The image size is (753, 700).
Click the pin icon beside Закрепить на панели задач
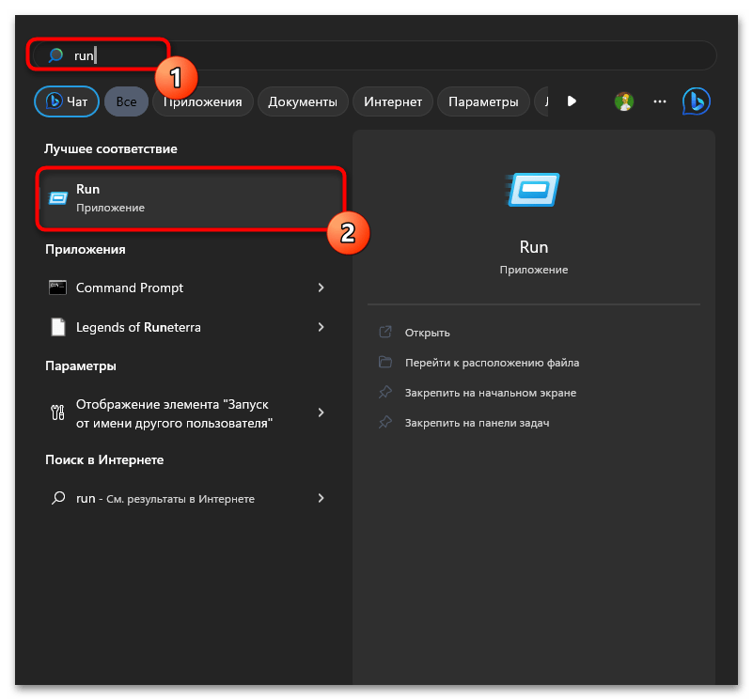(x=385, y=423)
